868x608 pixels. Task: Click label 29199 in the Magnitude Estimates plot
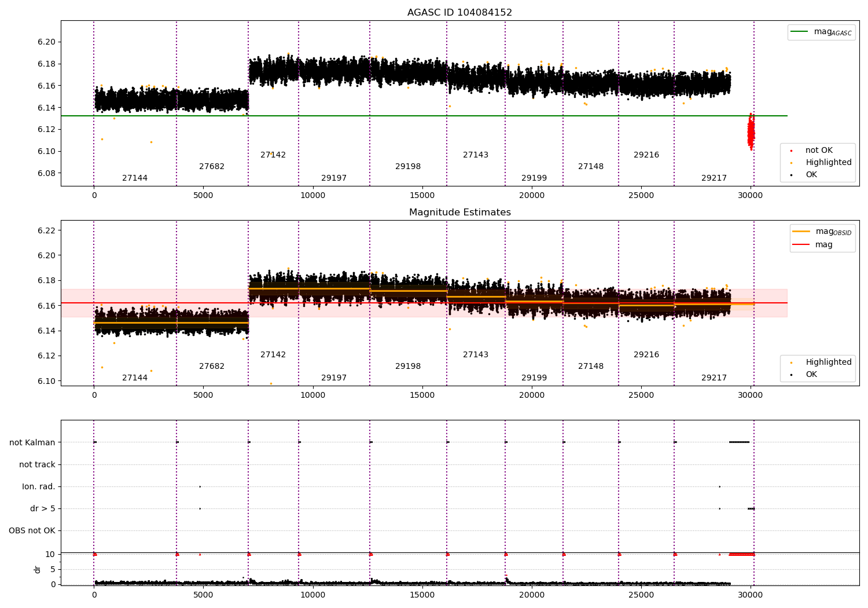[x=534, y=378]
